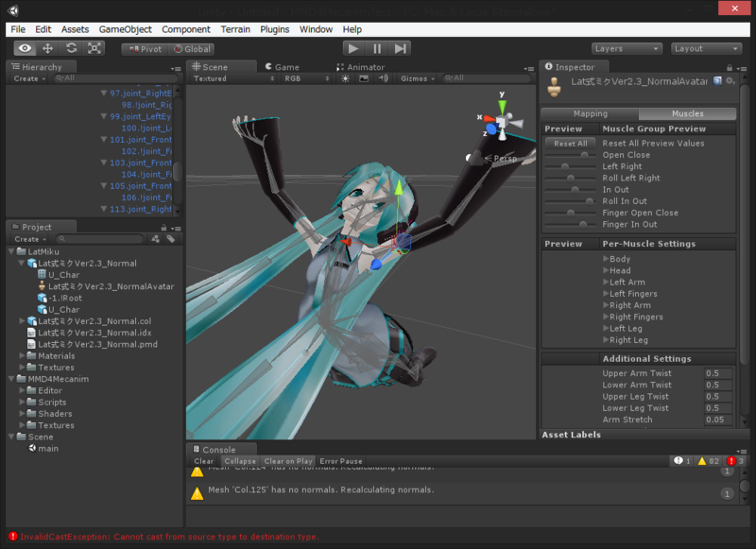Open the Window menu
The width and height of the screenshot is (756, 549).
(316, 29)
